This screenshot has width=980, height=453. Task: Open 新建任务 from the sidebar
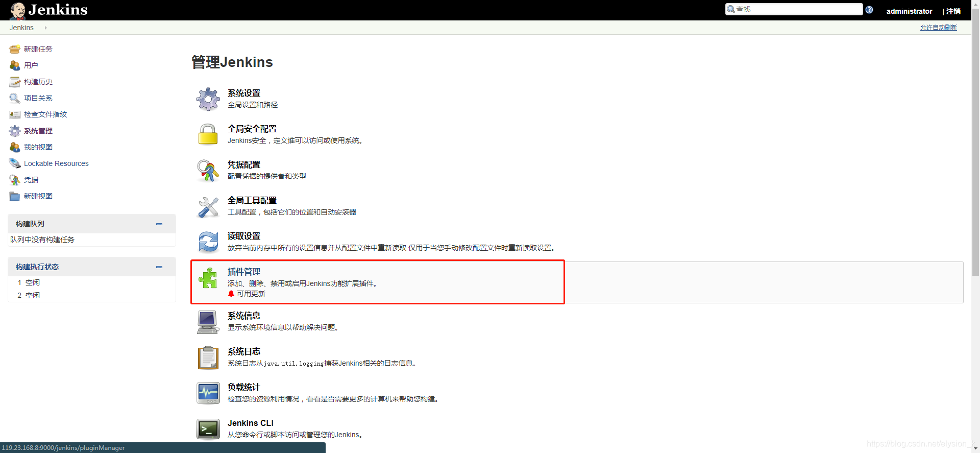point(38,49)
